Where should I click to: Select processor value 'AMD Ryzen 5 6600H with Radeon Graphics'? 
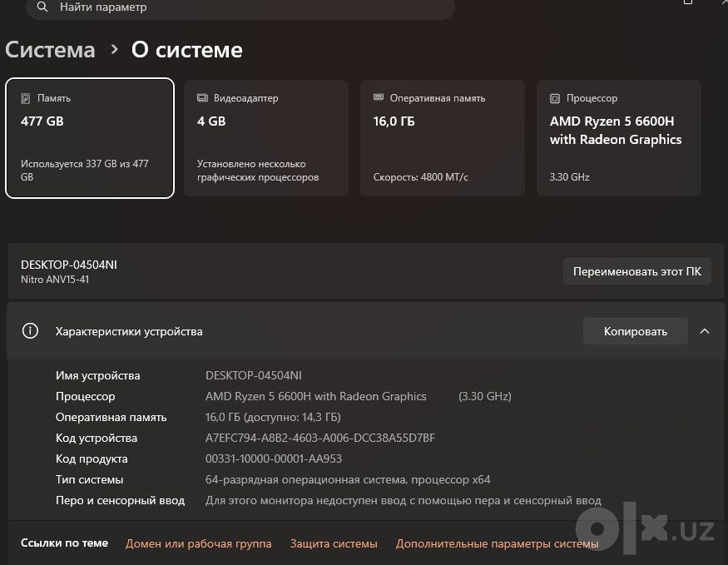point(315,396)
